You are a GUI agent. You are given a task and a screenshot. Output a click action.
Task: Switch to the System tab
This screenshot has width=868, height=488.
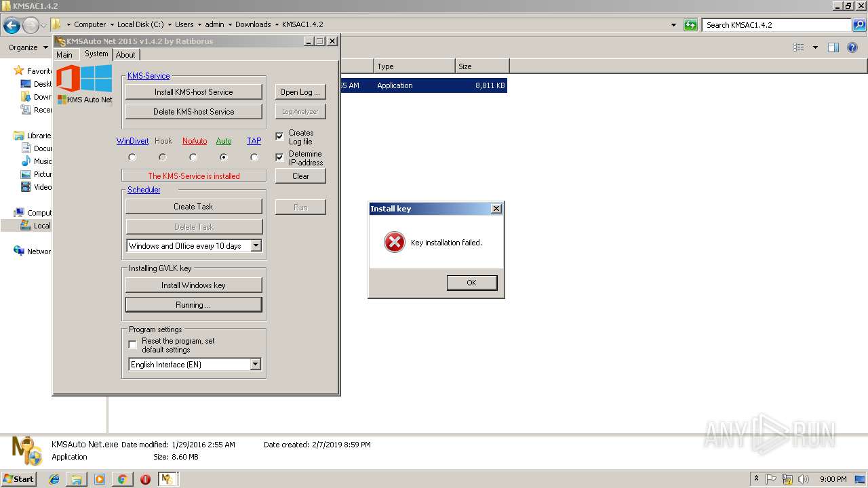[x=96, y=54]
